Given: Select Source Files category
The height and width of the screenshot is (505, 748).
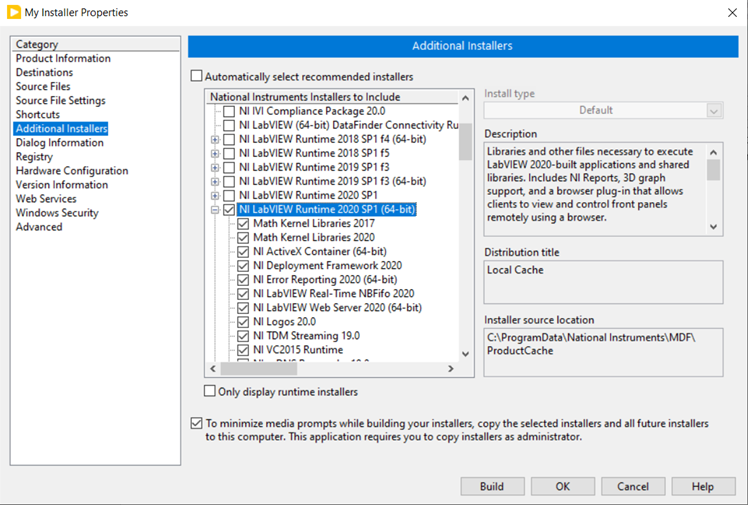Looking at the screenshot, I should [x=43, y=86].
